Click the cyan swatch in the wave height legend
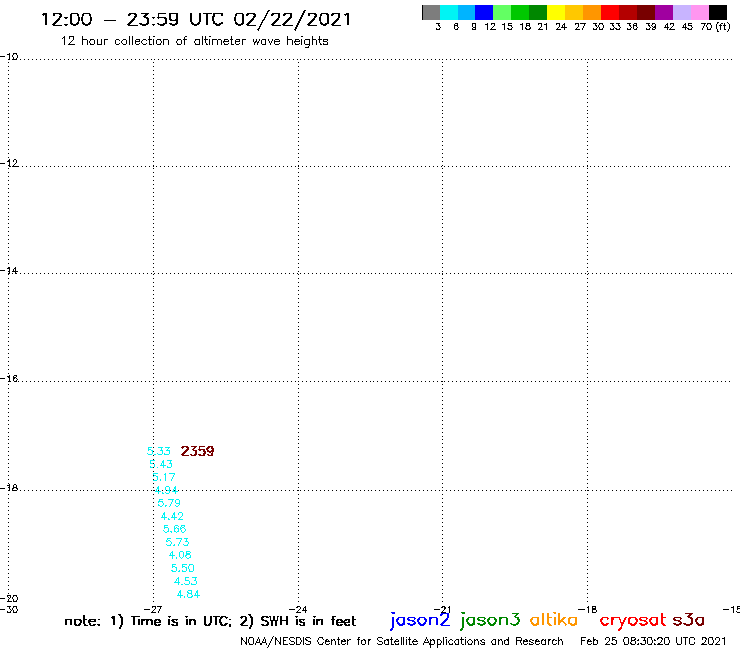Viewport: 740px width, 650px height. (x=449, y=12)
